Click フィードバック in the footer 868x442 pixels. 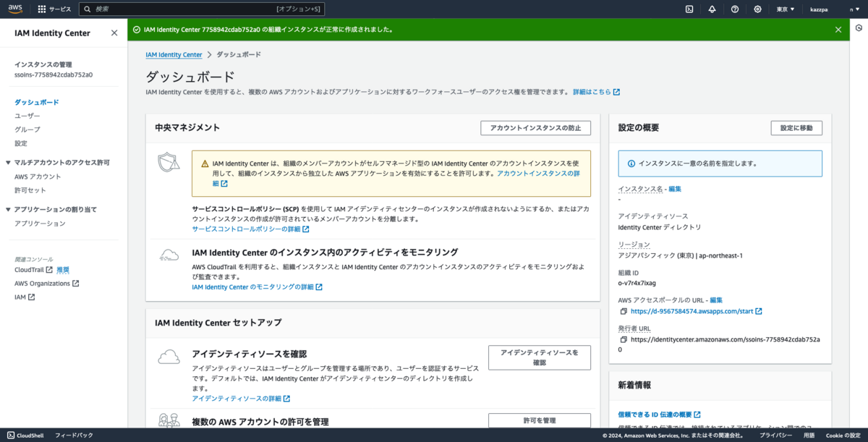(74, 435)
